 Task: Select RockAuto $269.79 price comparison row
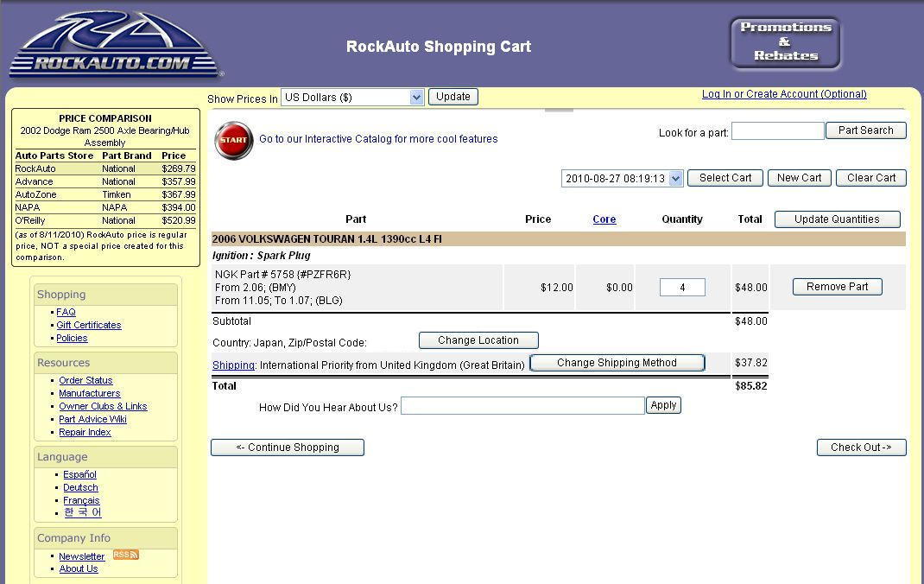click(105, 168)
